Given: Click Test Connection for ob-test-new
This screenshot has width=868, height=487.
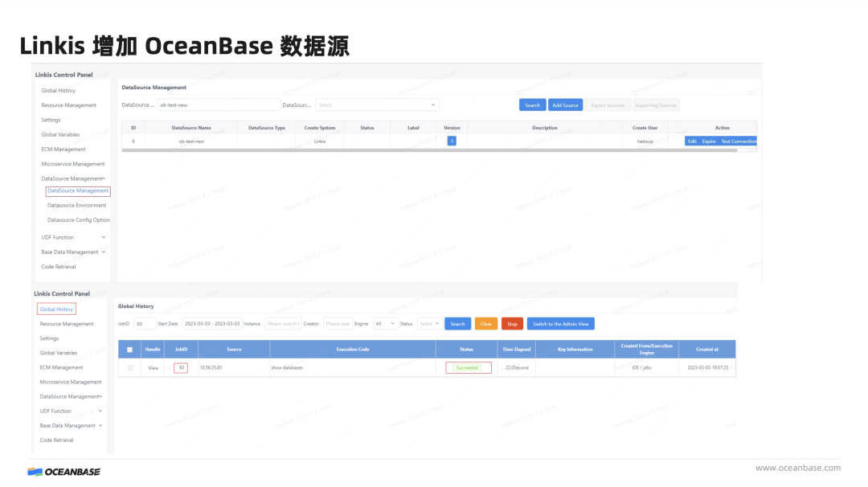Looking at the screenshot, I should pos(739,141).
